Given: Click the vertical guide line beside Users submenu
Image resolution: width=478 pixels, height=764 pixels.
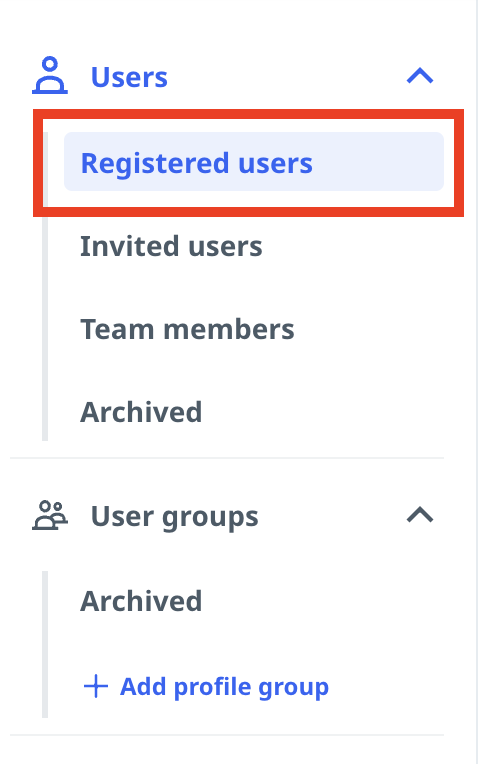Looking at the screenshot, I should pyautogui.click(x=45, y=329).
